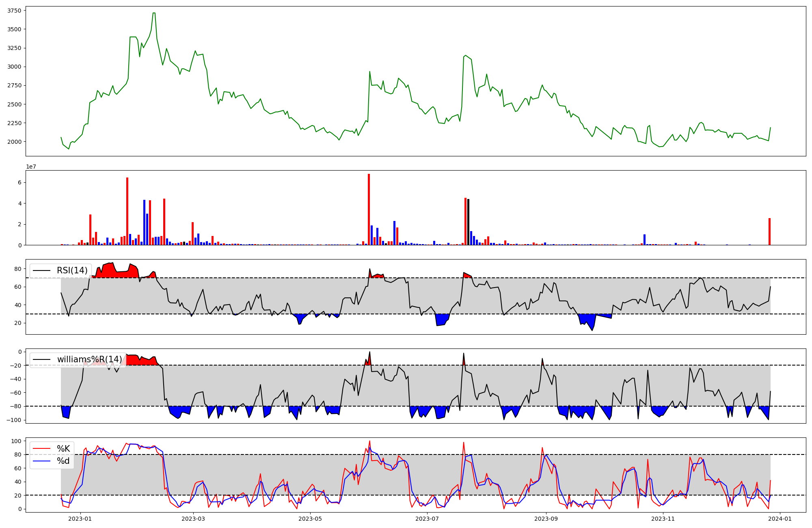The width and height of the screenshot is (812, 528).
Task: Click the 2023-07 x-axis date label
Action: point(428,519)
